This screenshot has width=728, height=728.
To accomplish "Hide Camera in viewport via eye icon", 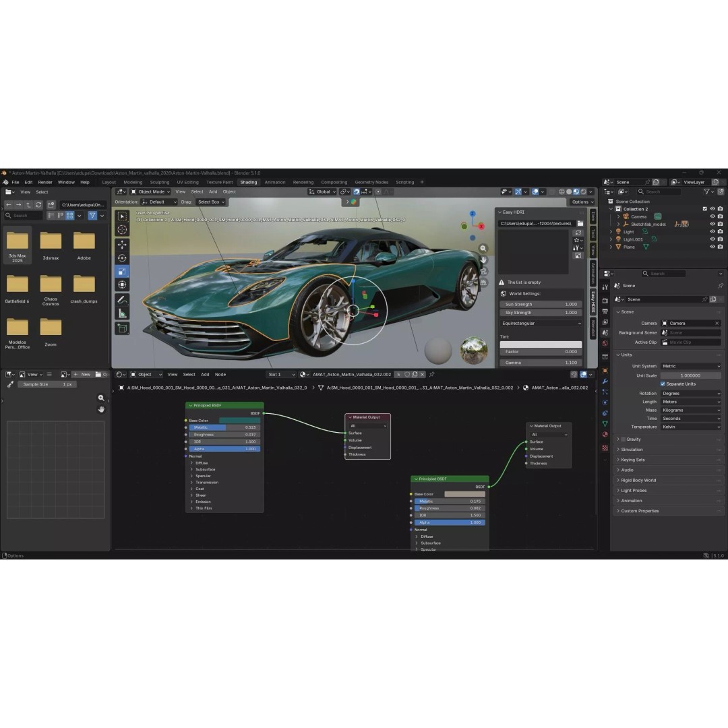I will click(712, 216).
